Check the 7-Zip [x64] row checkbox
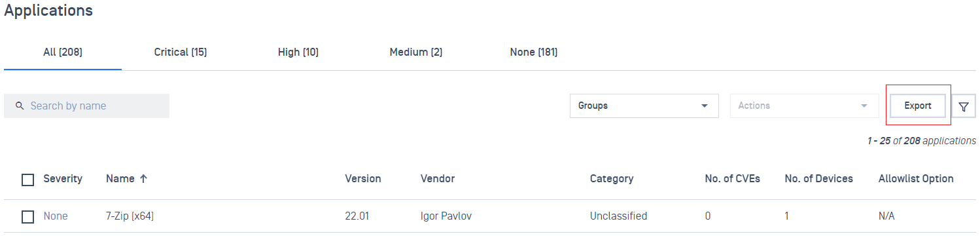This screenshot has width=980, height=236. pos(27,216)
